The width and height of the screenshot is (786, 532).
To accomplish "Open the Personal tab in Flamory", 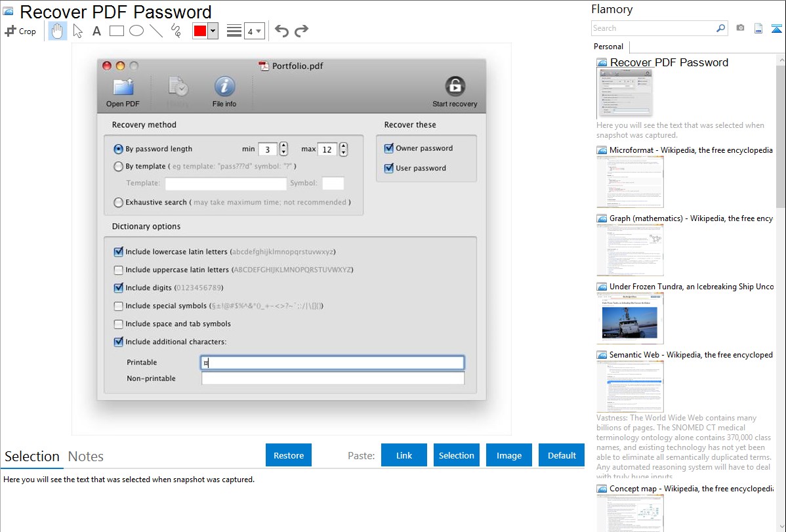I will [609, 47].
